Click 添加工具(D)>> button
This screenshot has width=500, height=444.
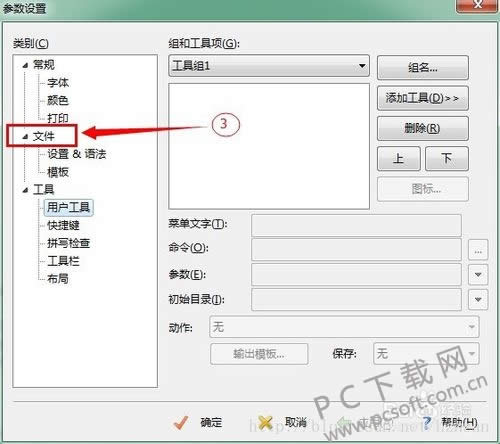tap(423, 98)
